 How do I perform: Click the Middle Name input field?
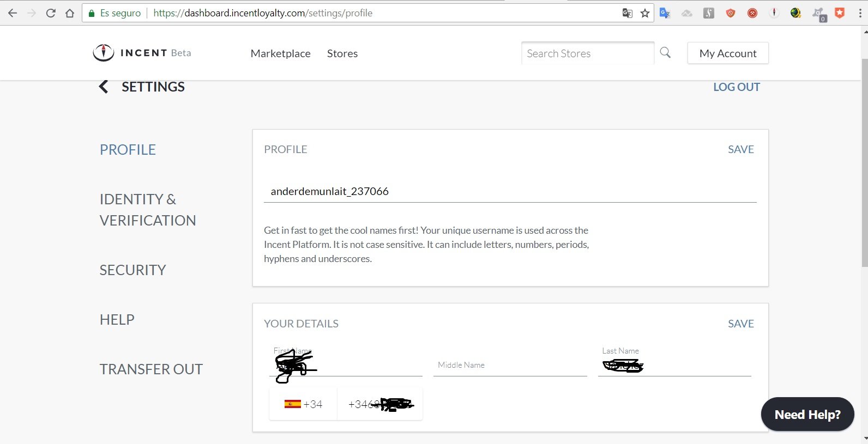pos(510,365)
